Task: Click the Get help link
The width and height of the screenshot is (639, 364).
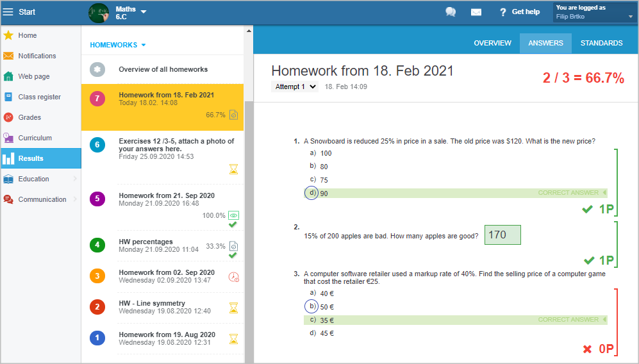Action: click(520, 12)
